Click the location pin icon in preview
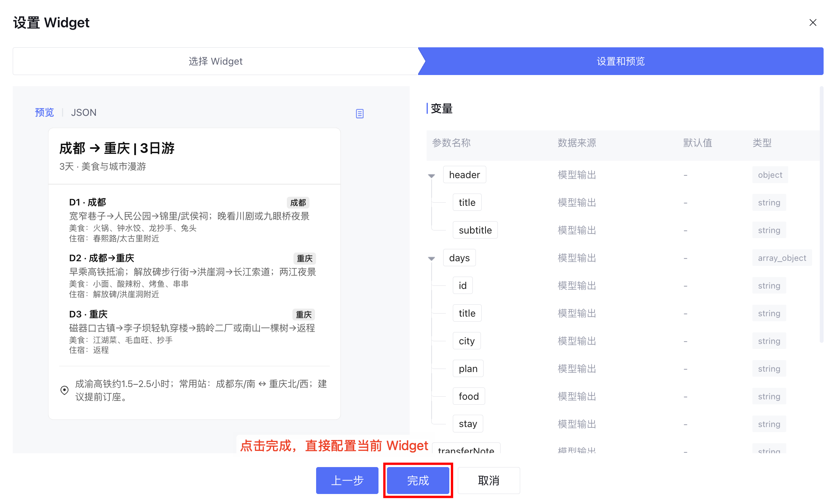The height and width of the screenshot is (504, 834). (65, 390)
